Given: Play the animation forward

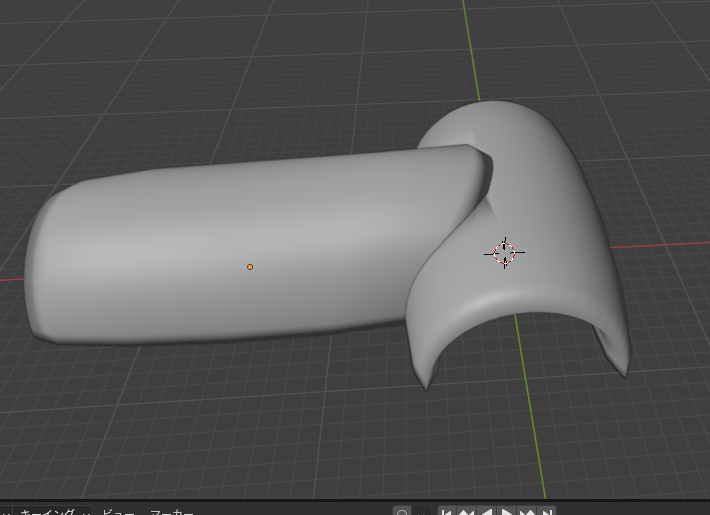Looking at the screenshot, I should [x=508, y=511].
